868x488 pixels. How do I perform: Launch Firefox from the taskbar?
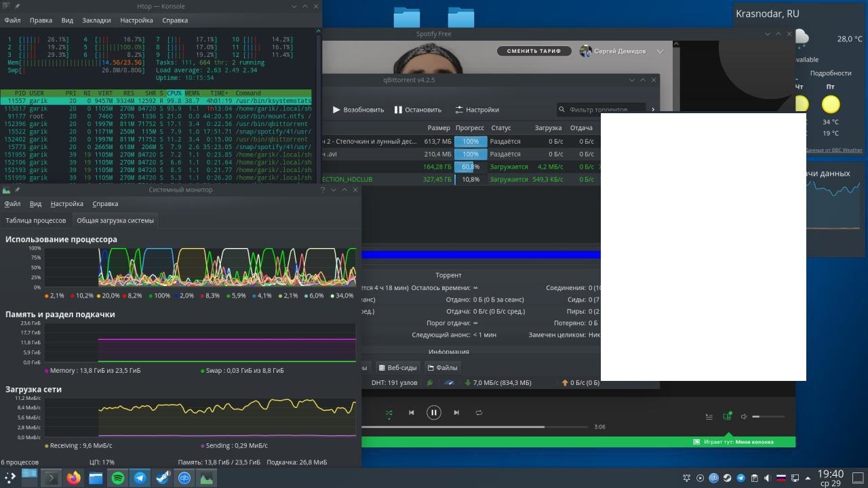click(73, 478)
